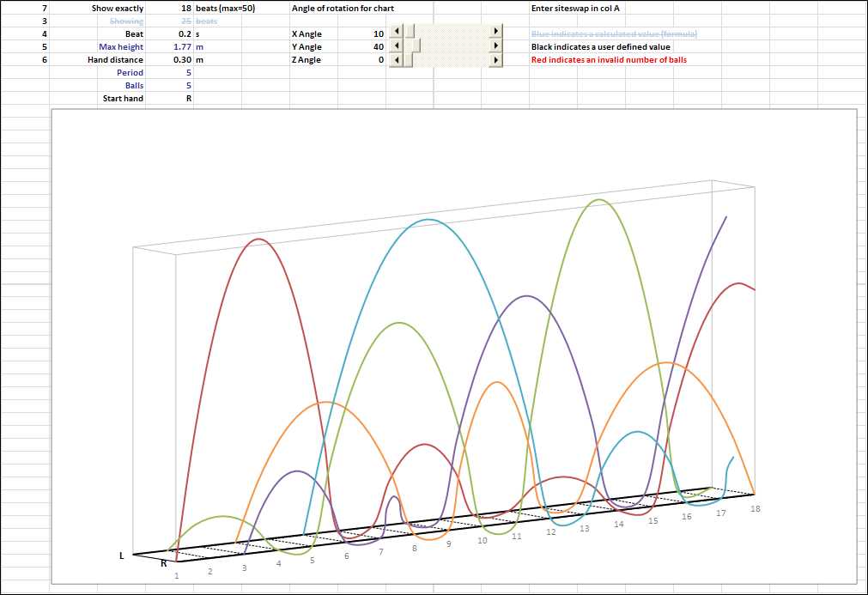868x595 pixels.
Task: Click left arrow of X Angle scrollbar
Action: [397, 31]
